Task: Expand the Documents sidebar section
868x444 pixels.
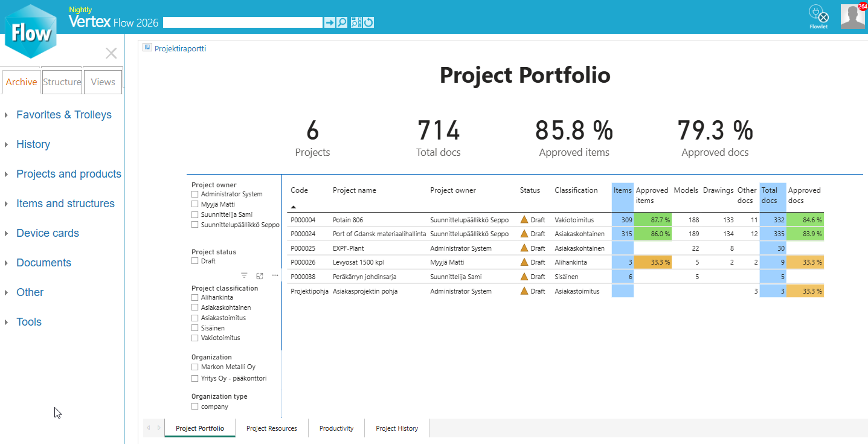Action: pos(43,262)
